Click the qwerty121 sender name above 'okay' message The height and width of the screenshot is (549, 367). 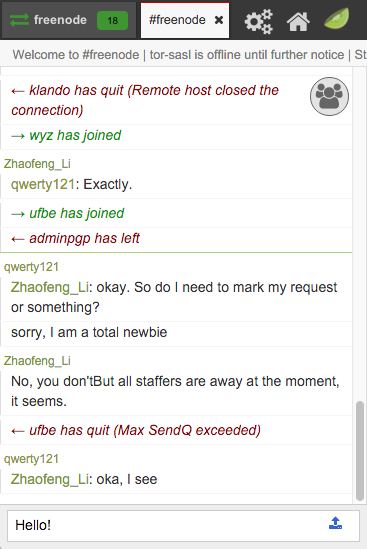coord(31,267)
